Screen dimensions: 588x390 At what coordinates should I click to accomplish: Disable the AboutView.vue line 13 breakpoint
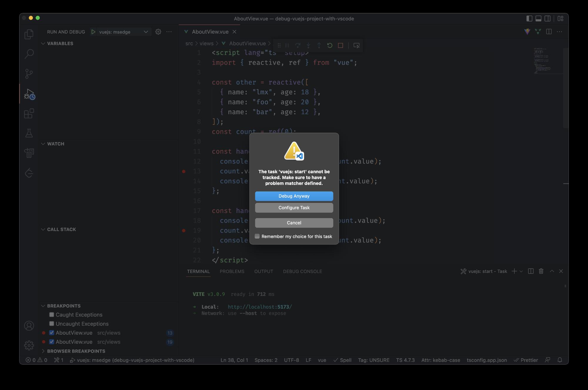click(52, 333)
